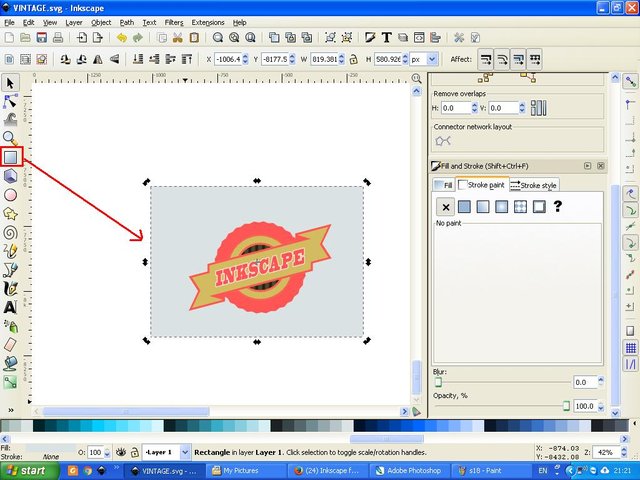
Task: Select the Spray tool
Action: (10, 326)
